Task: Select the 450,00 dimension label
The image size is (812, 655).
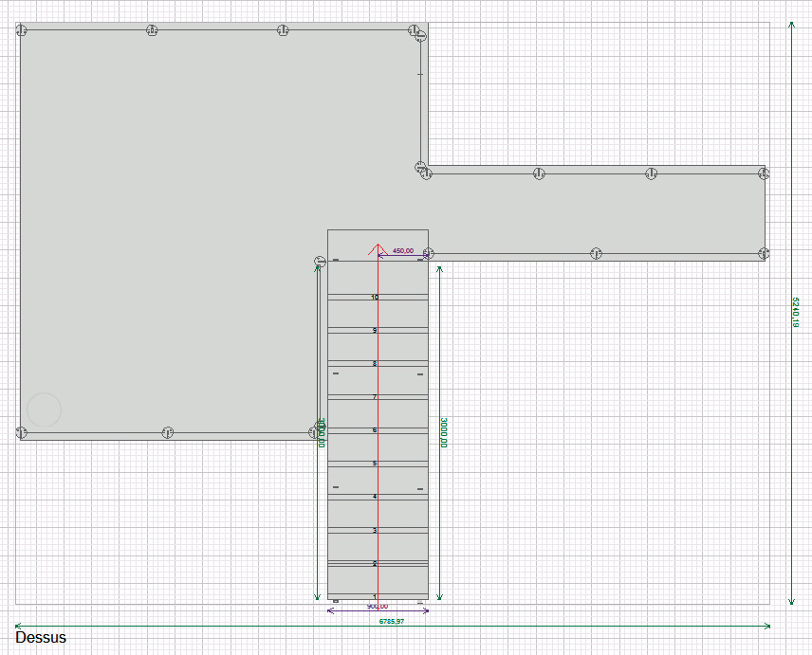Action: (403, 251)
